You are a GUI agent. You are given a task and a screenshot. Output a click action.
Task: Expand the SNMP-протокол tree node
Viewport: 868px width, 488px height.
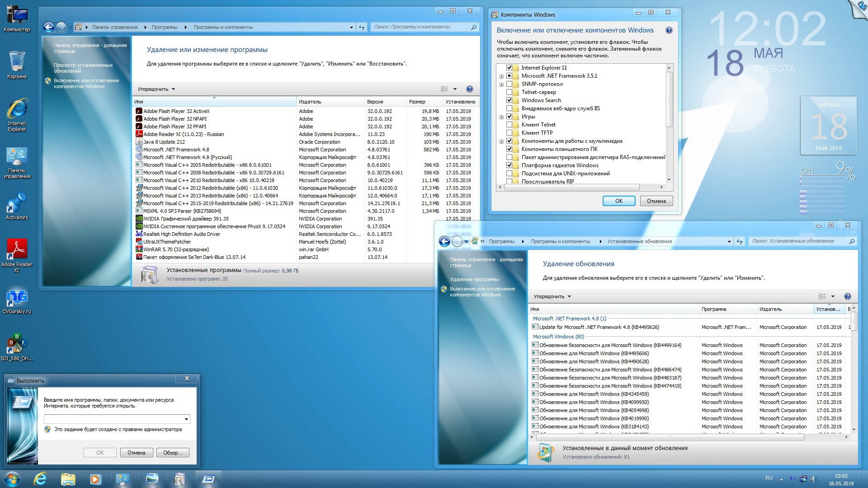[501, 84]
